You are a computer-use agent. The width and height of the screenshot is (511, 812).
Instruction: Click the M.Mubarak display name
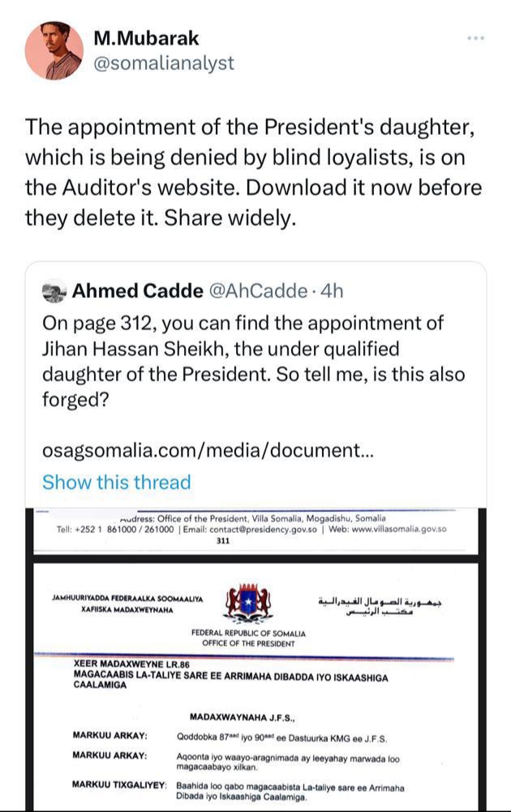[146, 38]
